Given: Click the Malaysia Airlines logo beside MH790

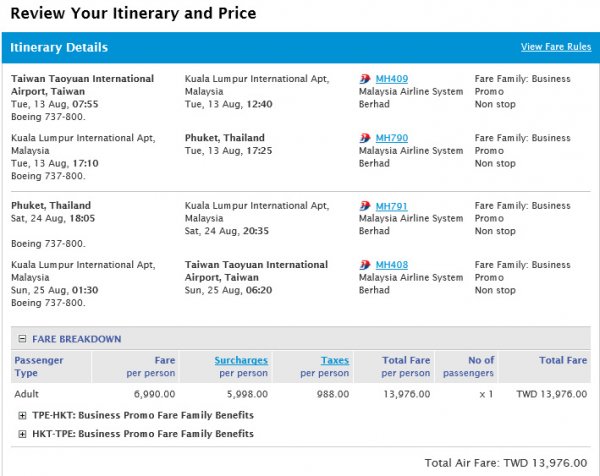Looking at the screenshot, I should [x=365, y=138].
